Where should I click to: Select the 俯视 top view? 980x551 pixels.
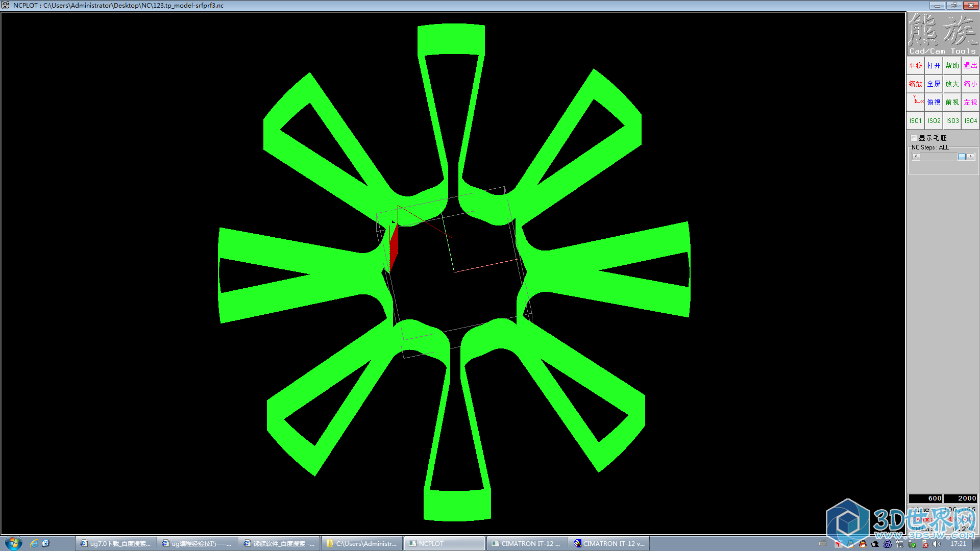pos(934,102)
